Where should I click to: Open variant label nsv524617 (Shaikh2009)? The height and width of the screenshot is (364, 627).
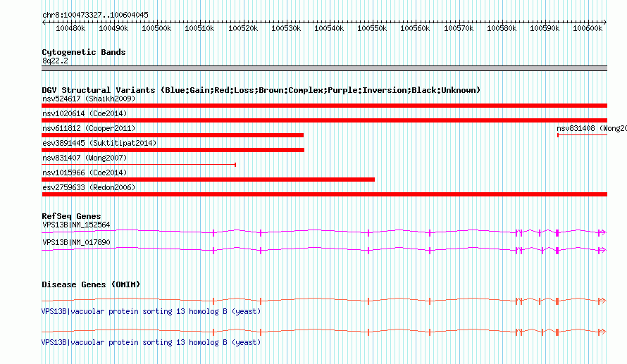(x=89, y=99)
